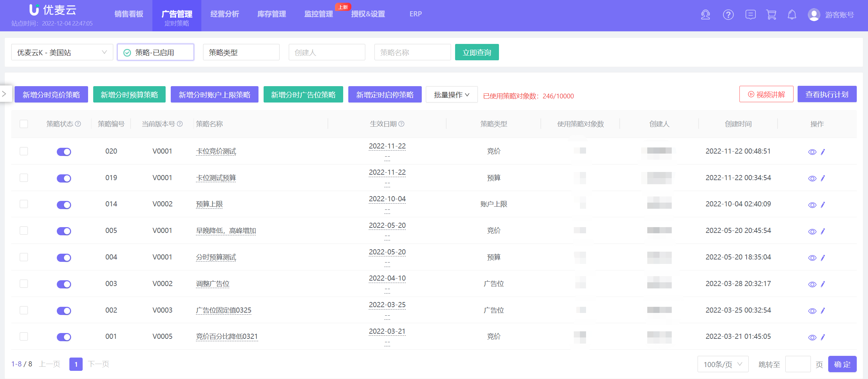This screenshot has width=868, height=379.
Task: Click the 立即查询 search button
Action: tap(477, 52)
